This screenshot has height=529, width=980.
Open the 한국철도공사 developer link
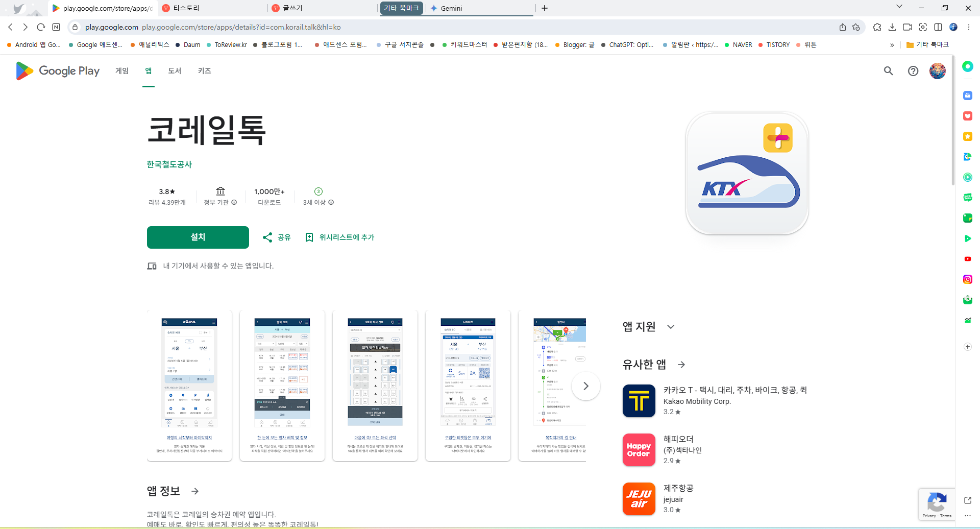[168, 164]
